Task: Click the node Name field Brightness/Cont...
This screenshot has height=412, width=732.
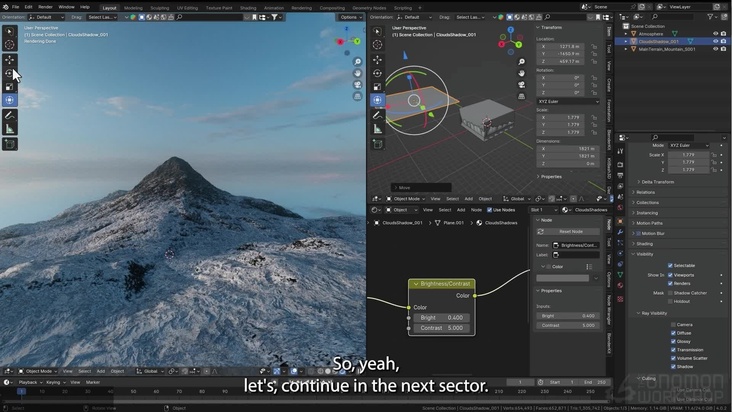Action: coord(576,245)
